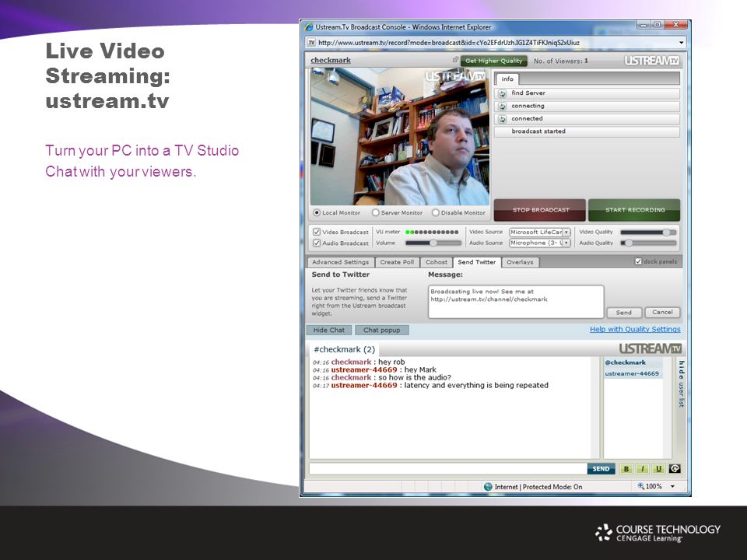Open the Overlays tab
This screenshot has width=747, height=560.
(x=520, y=262)
